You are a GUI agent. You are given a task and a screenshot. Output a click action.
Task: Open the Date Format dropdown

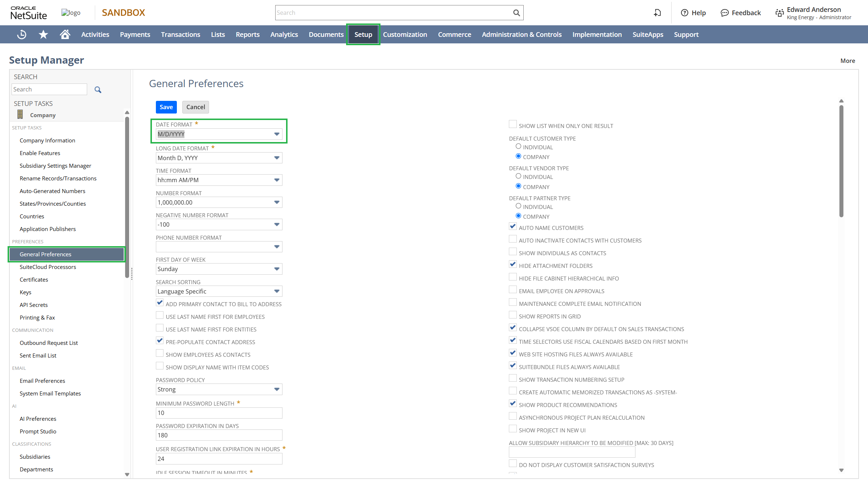[219, 134]
